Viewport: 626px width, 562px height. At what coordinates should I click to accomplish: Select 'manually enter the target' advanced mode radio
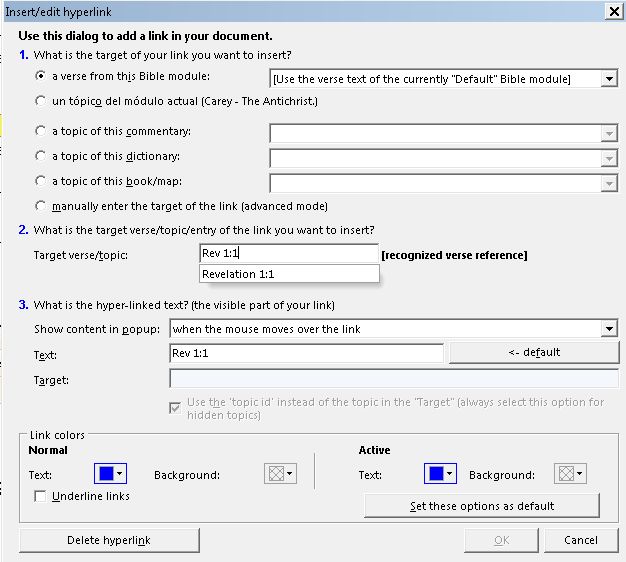coord(40,206)
